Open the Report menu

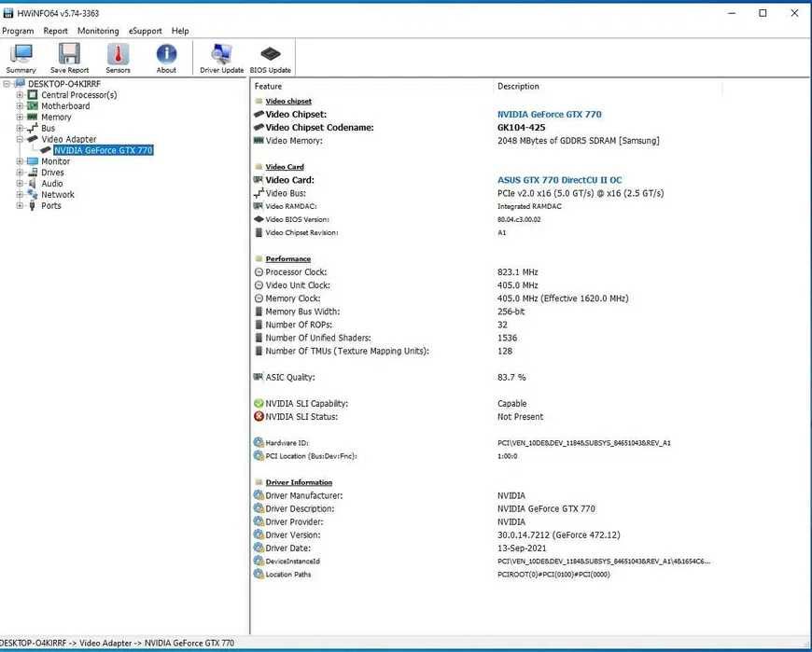[55, 31]
